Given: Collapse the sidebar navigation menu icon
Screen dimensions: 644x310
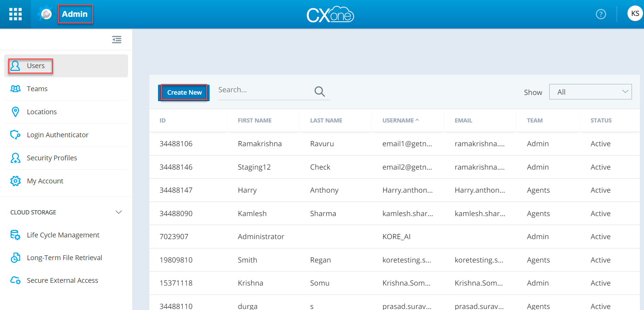Looking at the screenshot, I should (x=117, y=40).
